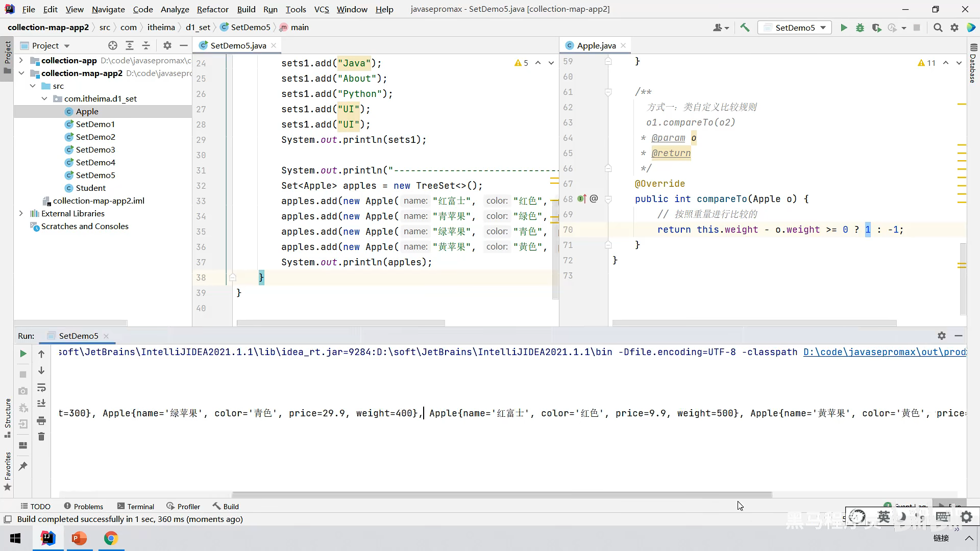The height and width of the screenshot is (551, 980).
Task: Collapse com.itheima.d1_set package node
Action: point(44,98)
